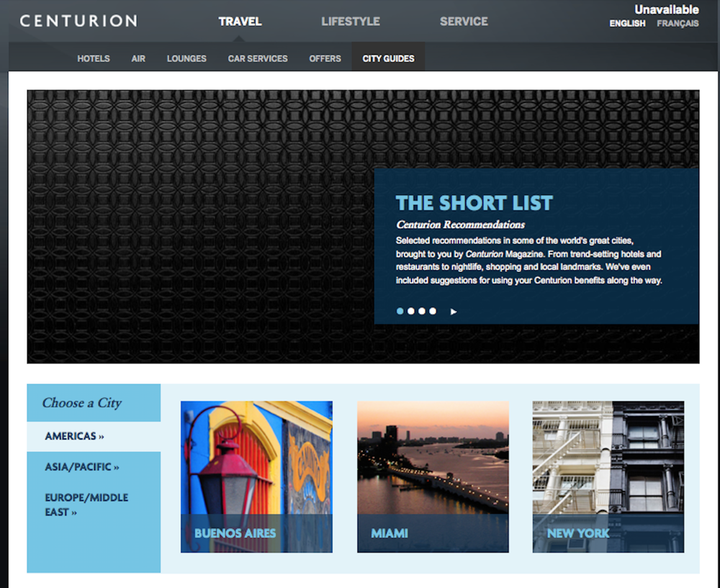Go to the Car Services tab

[x=258, y=59]
